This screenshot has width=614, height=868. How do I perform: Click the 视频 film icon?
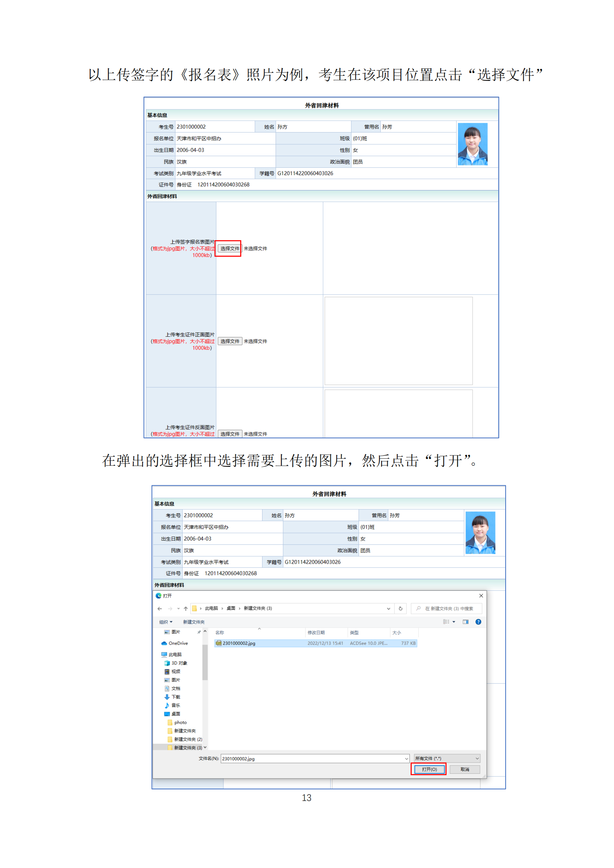[x=167, y=671]
